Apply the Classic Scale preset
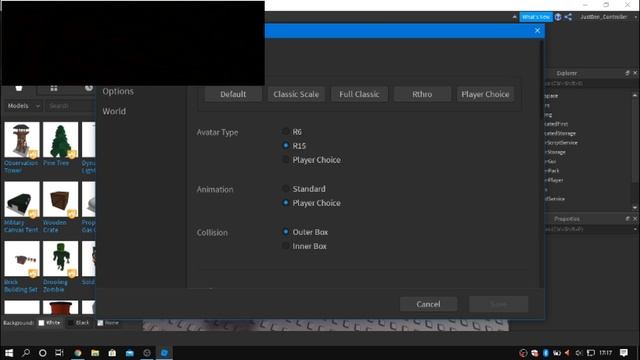The width and height of the screenshot is (640, 360). click(x=296, y=94)
